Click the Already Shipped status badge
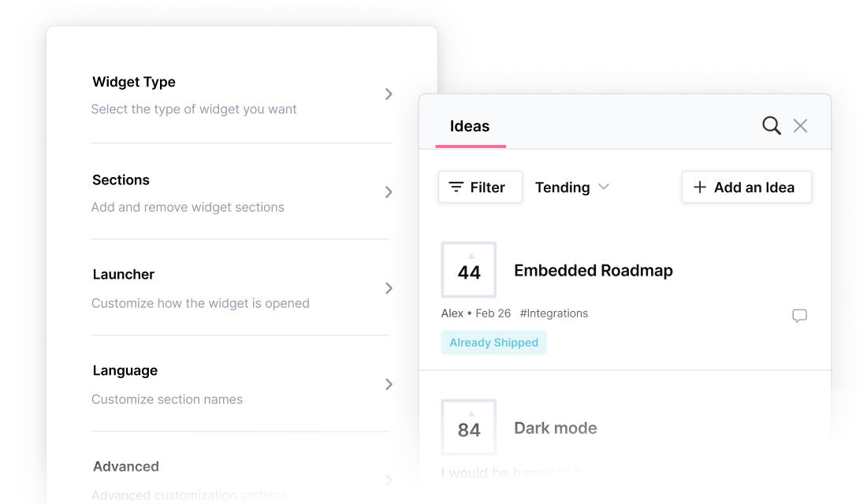The width and height of the screenshot is (867, 504). [493, 343]
